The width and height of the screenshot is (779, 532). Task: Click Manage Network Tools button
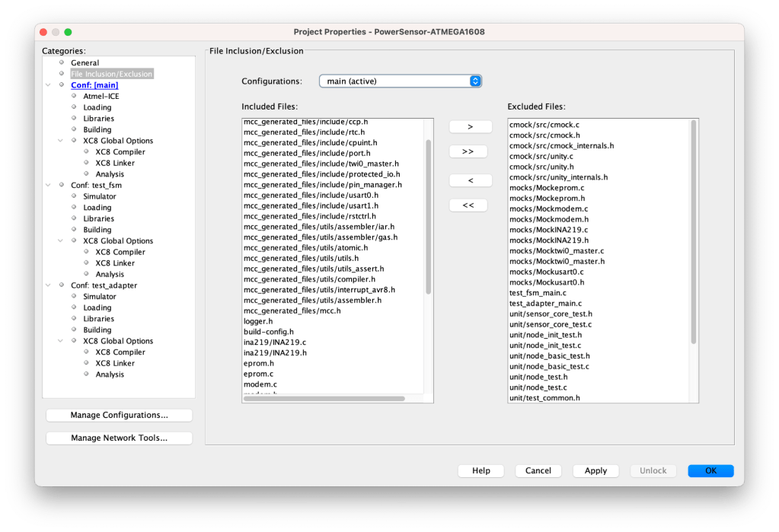tap(120, 438)
